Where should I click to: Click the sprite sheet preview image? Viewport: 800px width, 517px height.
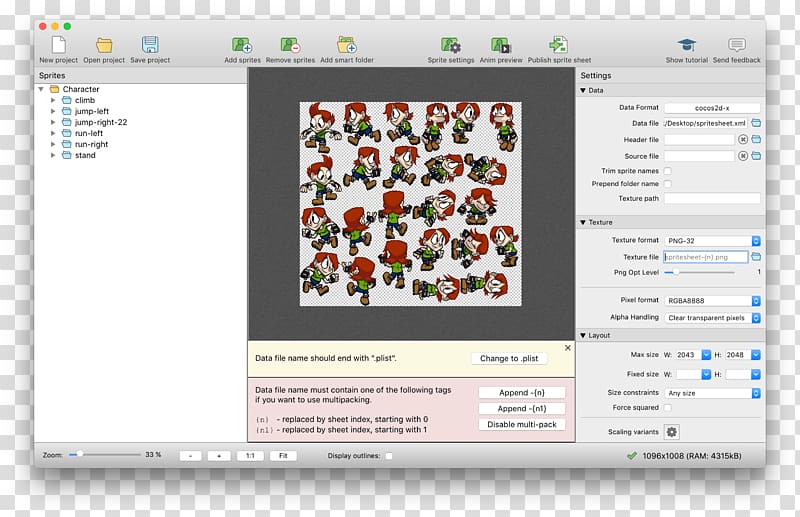pyautogui.click(x=410, y=204)
